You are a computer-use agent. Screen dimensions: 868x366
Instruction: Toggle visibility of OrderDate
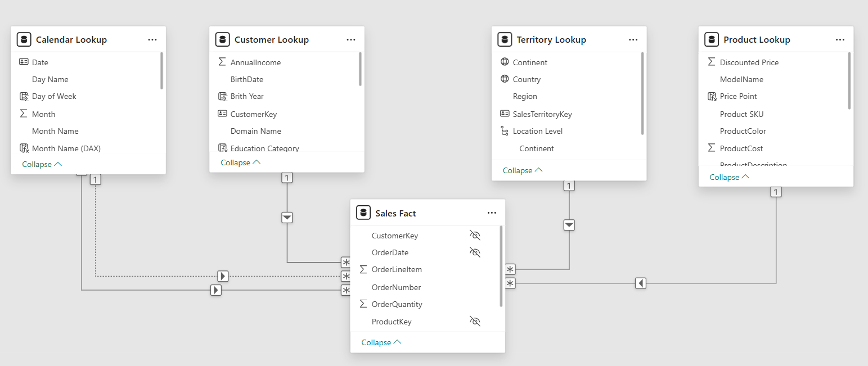[475, 252]
